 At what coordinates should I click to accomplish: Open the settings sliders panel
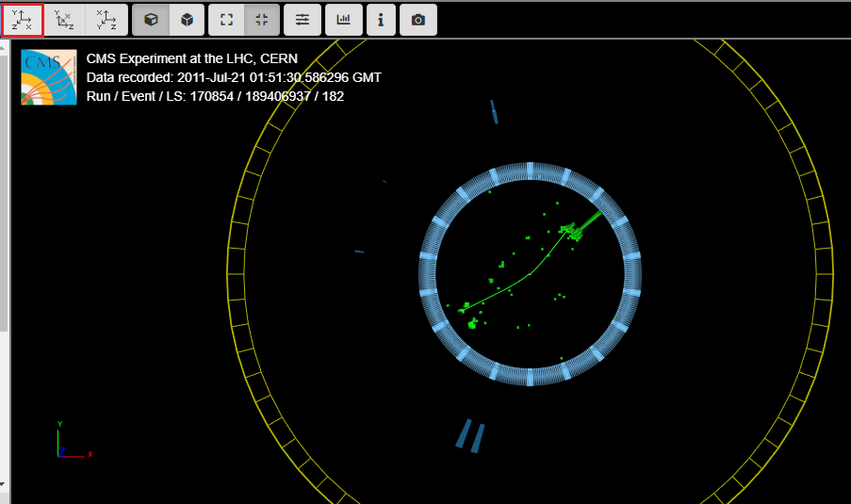tap(303, 21)
